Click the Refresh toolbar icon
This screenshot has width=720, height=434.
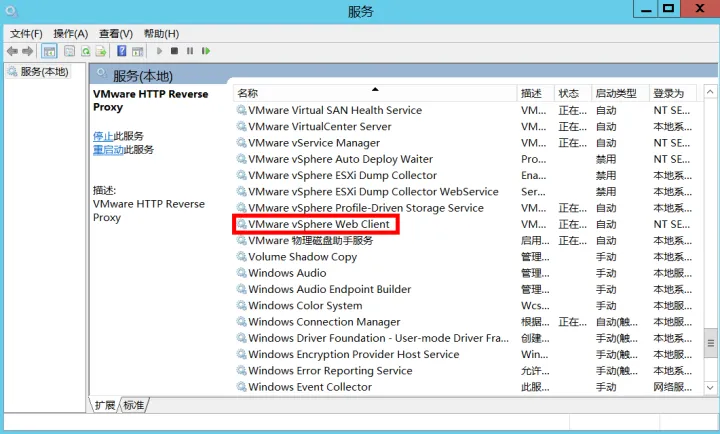[x=85, y=51]
